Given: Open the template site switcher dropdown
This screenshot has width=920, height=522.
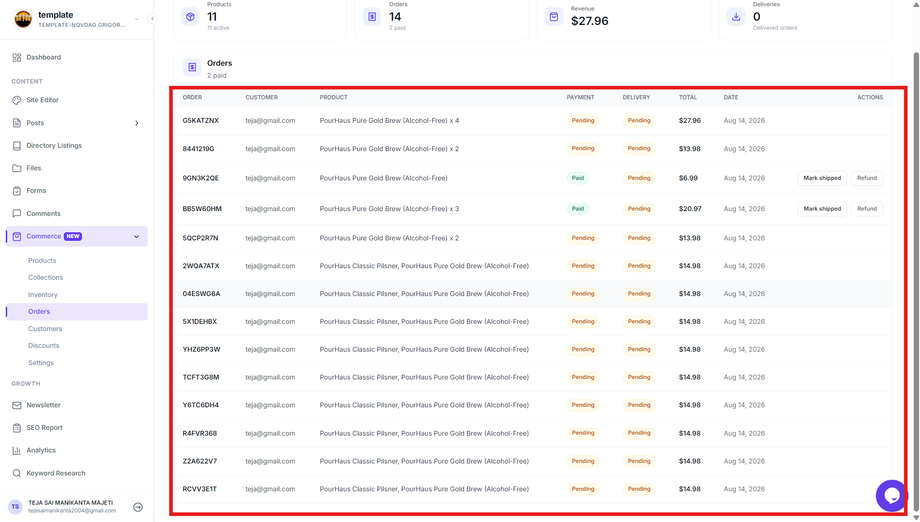Looking at the screenshot, I should (137, 19).
